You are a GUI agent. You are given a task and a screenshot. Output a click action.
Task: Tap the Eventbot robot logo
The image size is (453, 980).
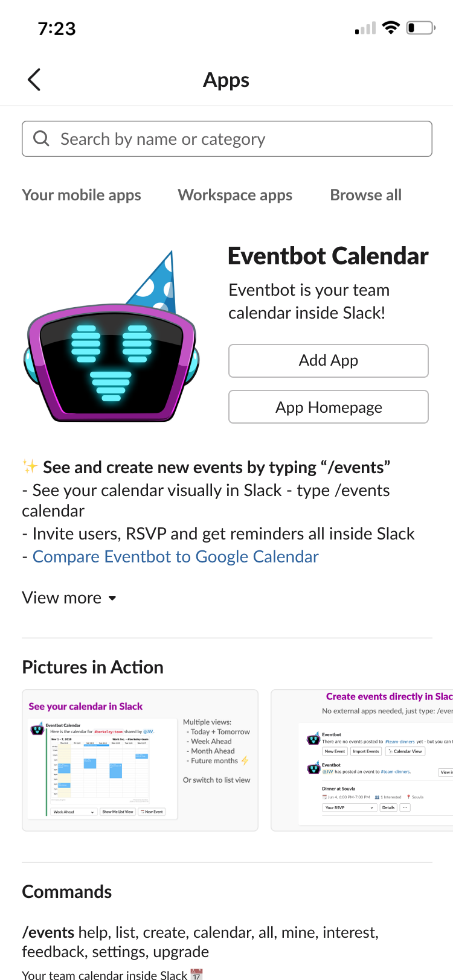pyautogui.click(x=112, y=336)
